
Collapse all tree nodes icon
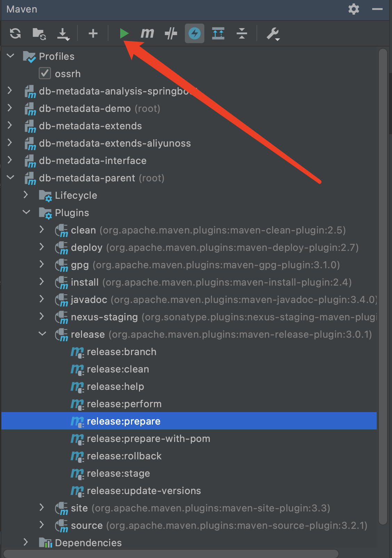(242, 33)
